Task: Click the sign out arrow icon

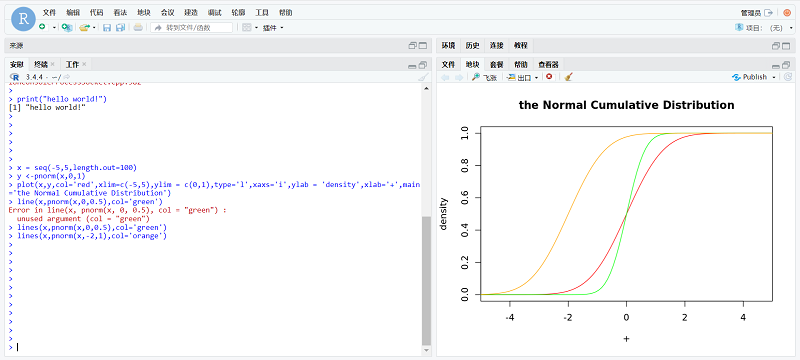Action: tap(768, 13)
